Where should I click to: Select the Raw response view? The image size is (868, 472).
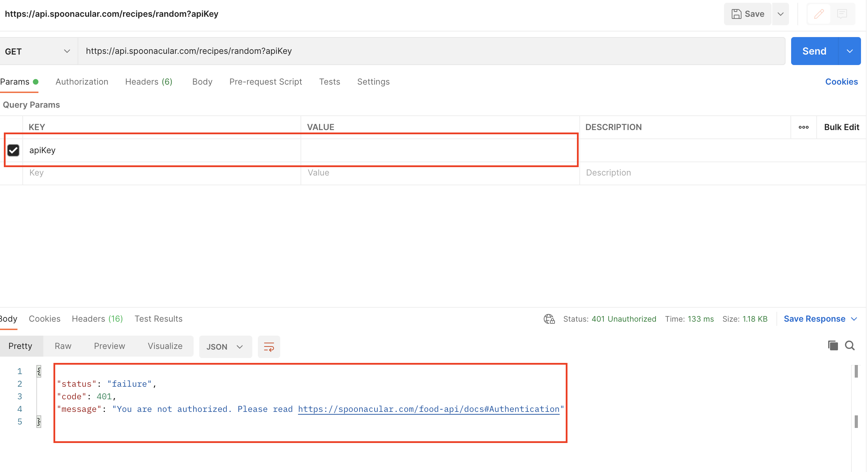(63, 346)
